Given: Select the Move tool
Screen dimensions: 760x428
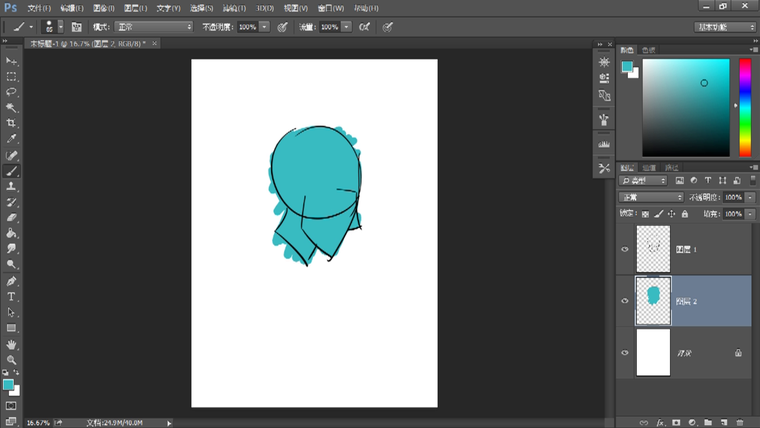Looking at the screenshot, I should [x=12, y=60].
